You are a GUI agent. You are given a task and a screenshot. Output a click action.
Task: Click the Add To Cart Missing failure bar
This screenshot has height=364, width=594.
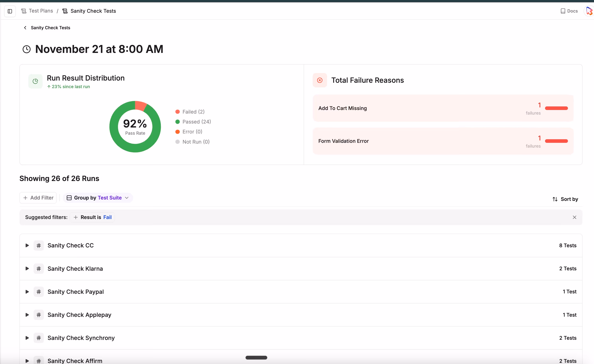[556, 108]
